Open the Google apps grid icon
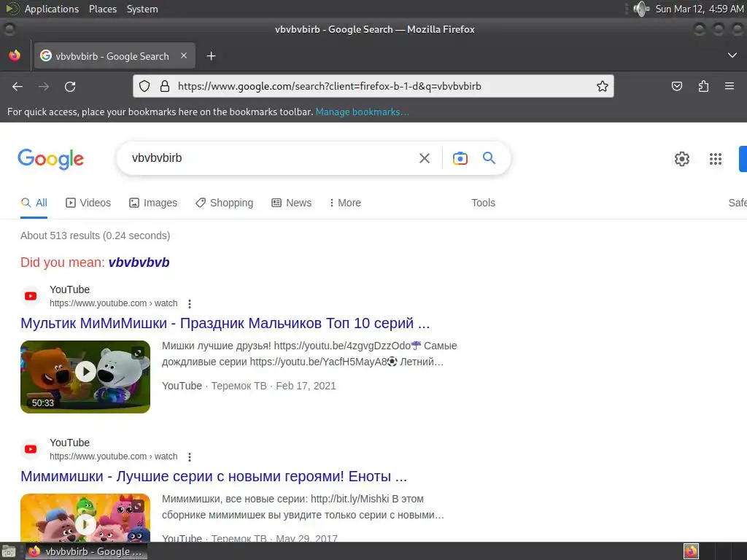 pos(715,158)
